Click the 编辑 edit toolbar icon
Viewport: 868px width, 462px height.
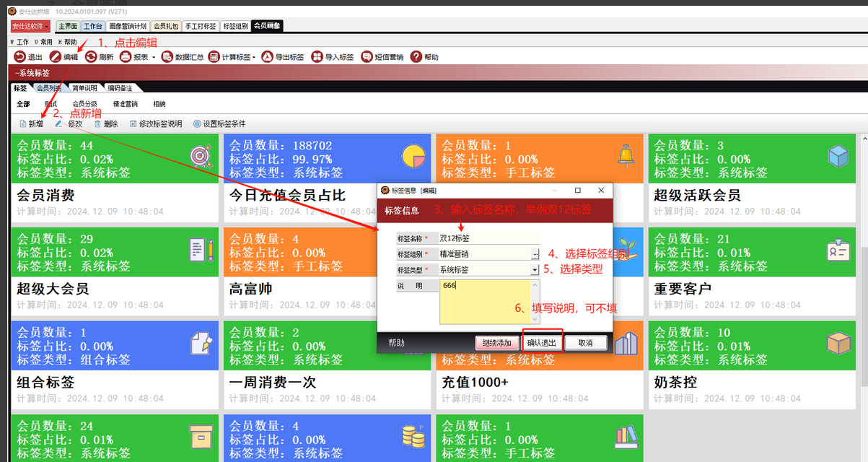click(56, 57)
